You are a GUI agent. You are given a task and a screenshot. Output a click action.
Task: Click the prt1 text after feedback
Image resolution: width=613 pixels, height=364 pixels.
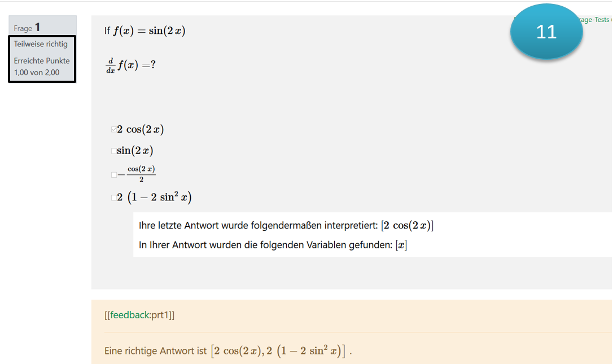(x=162, y=315)
